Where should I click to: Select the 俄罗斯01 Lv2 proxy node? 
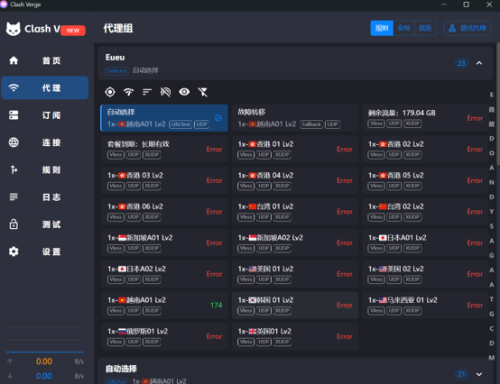click(165, 336)
